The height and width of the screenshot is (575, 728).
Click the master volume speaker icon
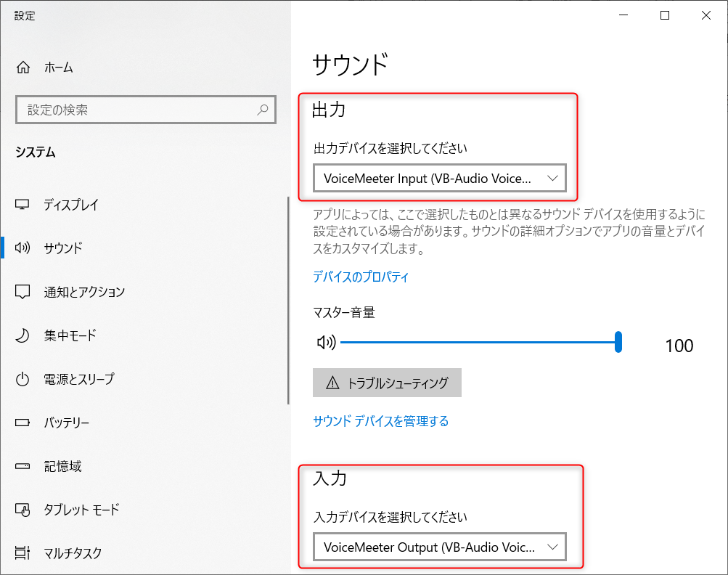click(326, 342)
